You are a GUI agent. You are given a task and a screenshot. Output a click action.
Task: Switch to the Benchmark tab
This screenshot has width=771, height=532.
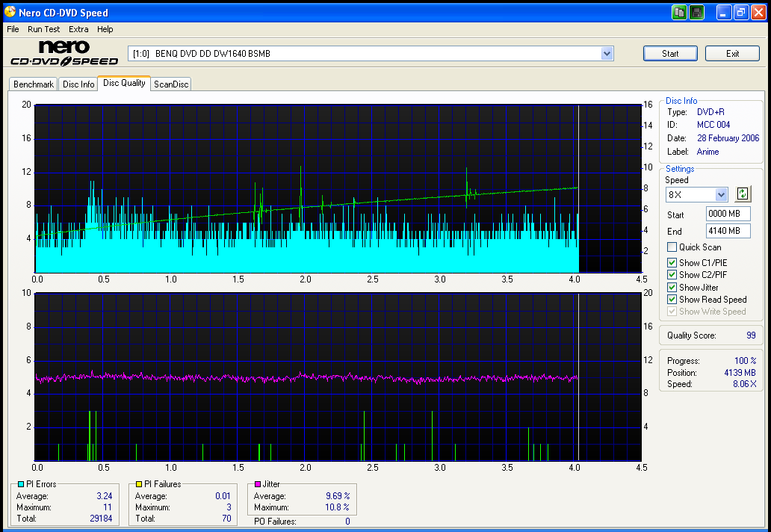(x=34, y=84)
